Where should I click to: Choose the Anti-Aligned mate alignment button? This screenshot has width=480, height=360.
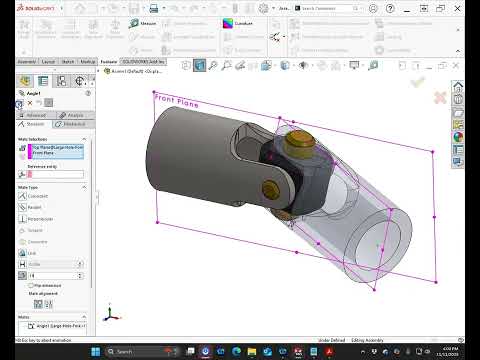point(49,304)
